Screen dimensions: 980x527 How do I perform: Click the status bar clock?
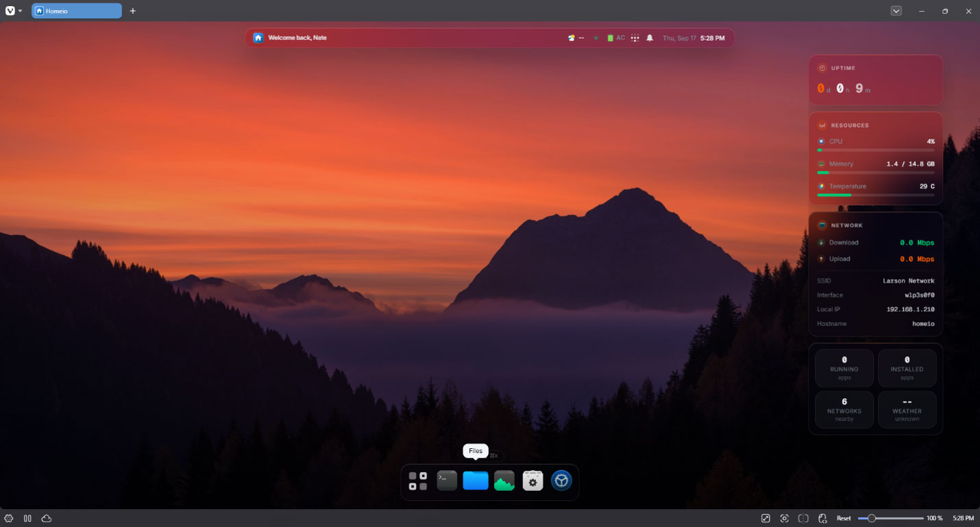pos(963,518)
